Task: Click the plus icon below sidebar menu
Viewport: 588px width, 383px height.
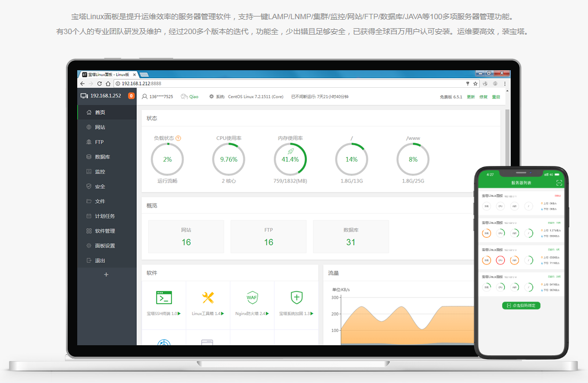Action: [106, 274]
